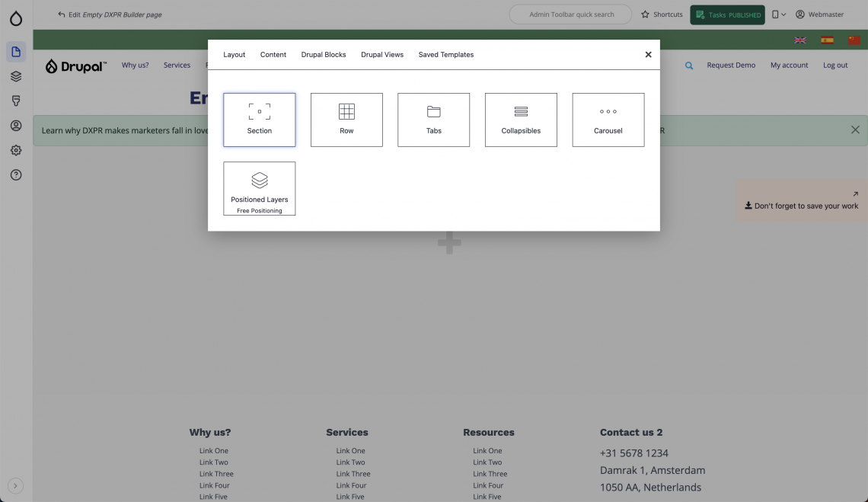The height and width of the screenshot is (502, 868).
Task: Open Link Two under Services
Action: (x=350, y=462)
